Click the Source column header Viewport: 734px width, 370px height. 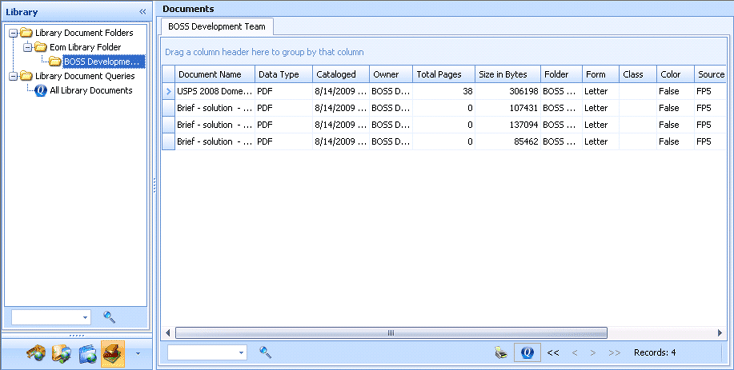pos(711,74)
